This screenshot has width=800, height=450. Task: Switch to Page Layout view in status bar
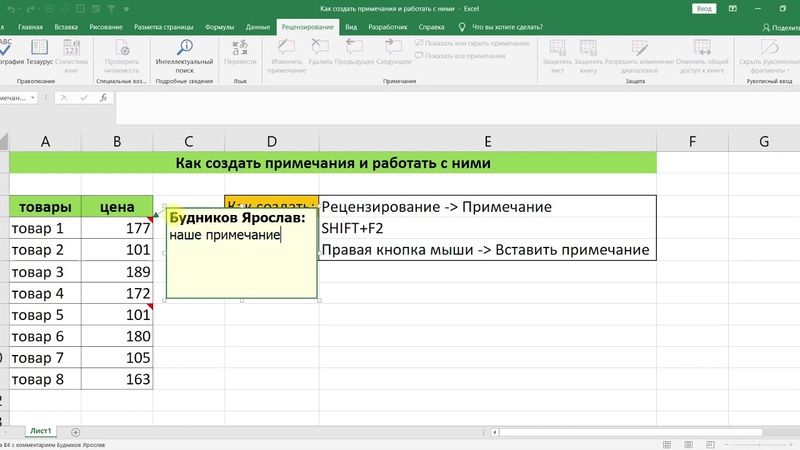coord(688,444)
